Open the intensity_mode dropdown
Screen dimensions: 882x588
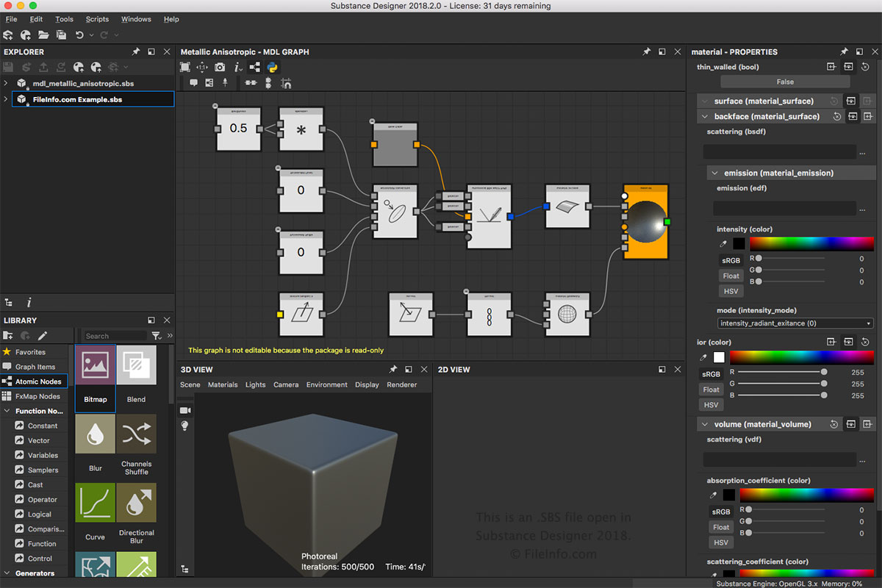coord(795,323)
